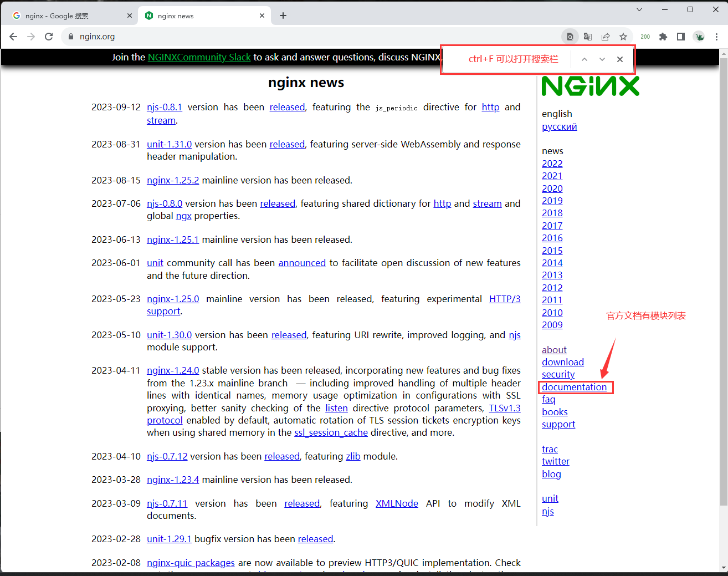This screenshot has width=728, height=576.
Task: Click the green 200 status extension icon
Action: tap(645, 37)
